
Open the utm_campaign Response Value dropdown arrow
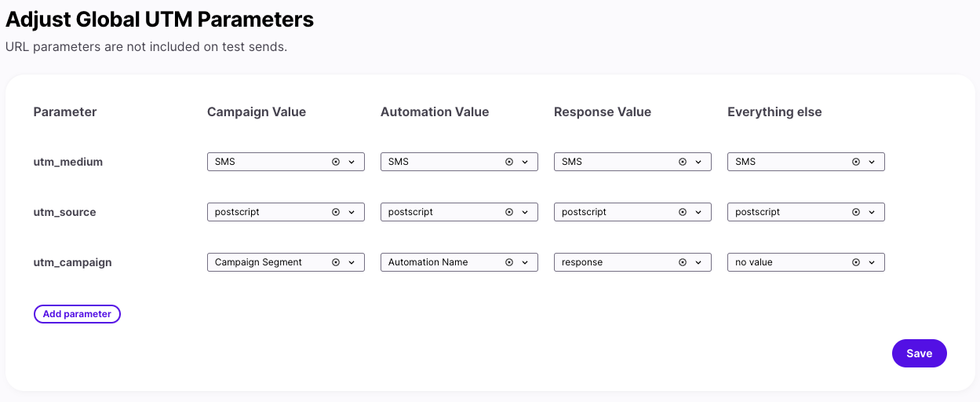[x=698, y=262]
